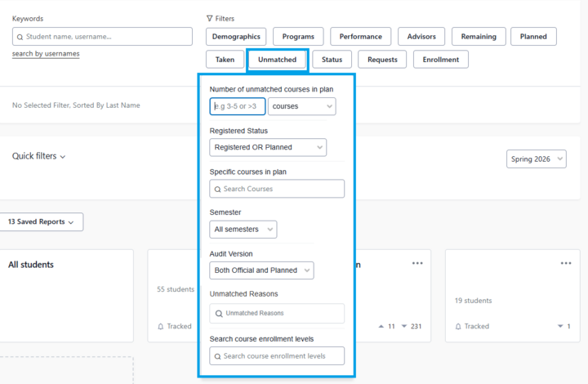Click the search by usernames link

(x=46, y=54)
